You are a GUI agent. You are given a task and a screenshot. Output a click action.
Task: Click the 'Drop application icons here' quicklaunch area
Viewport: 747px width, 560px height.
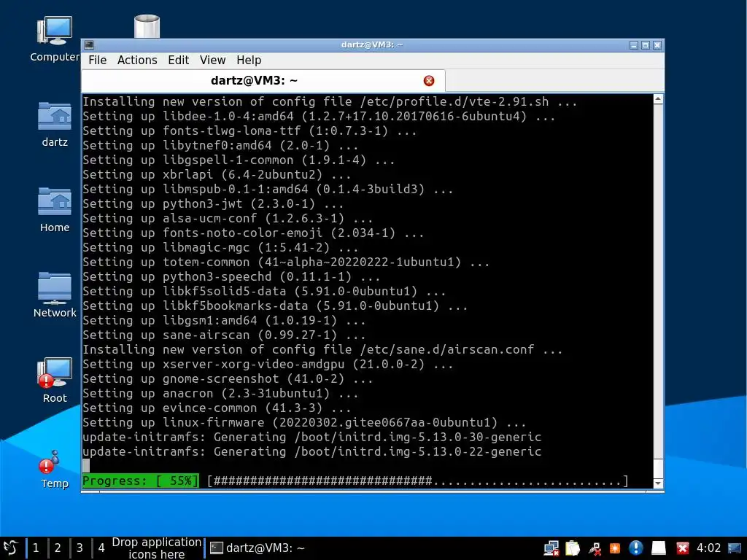(x=156, y=548)
